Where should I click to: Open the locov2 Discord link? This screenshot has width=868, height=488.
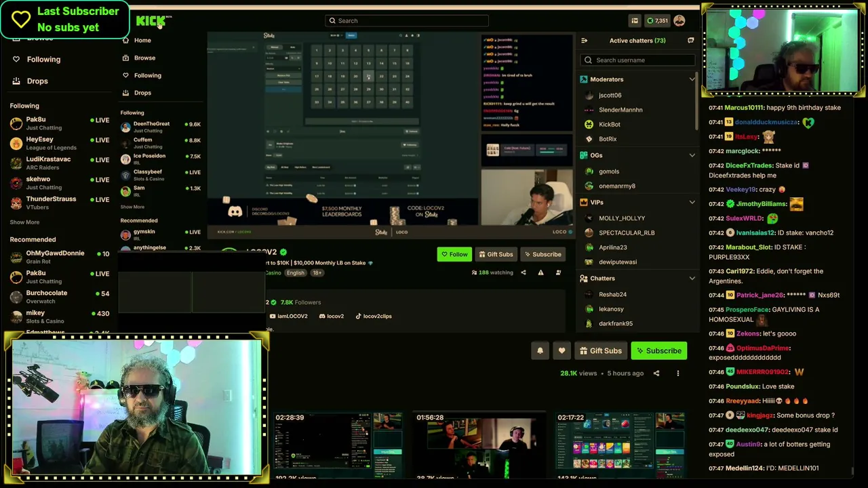(331, 316)
